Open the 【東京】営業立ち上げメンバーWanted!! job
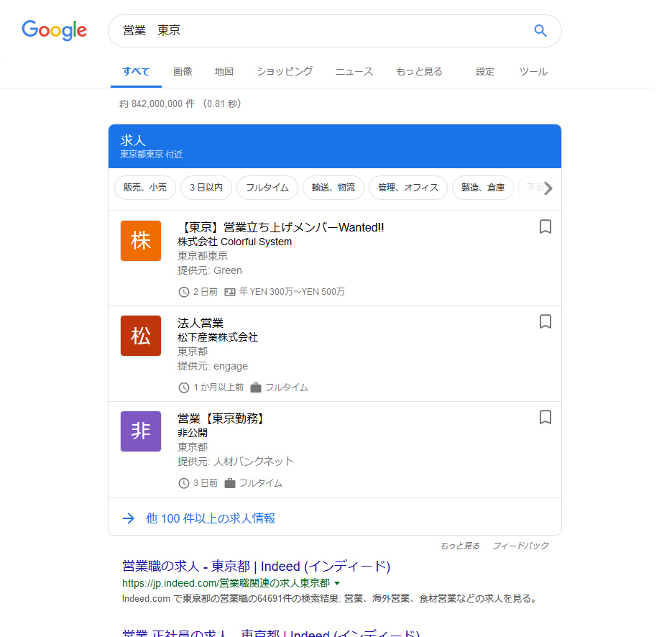The image size is (672, 637). (281, 227)
